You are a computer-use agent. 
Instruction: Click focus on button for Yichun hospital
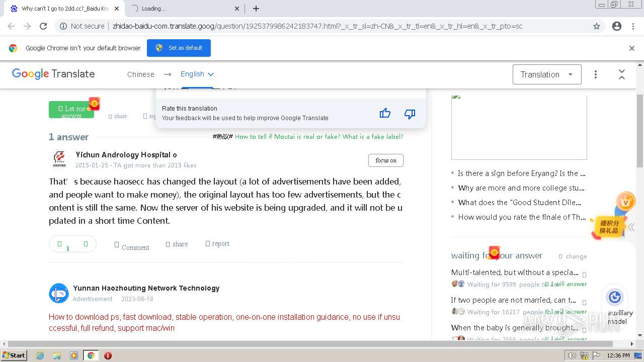coord(386,160)
